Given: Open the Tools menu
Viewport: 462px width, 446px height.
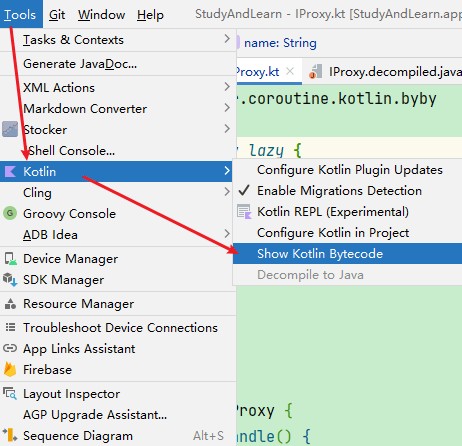Looking at the screenshot, I should coord(20,14).
